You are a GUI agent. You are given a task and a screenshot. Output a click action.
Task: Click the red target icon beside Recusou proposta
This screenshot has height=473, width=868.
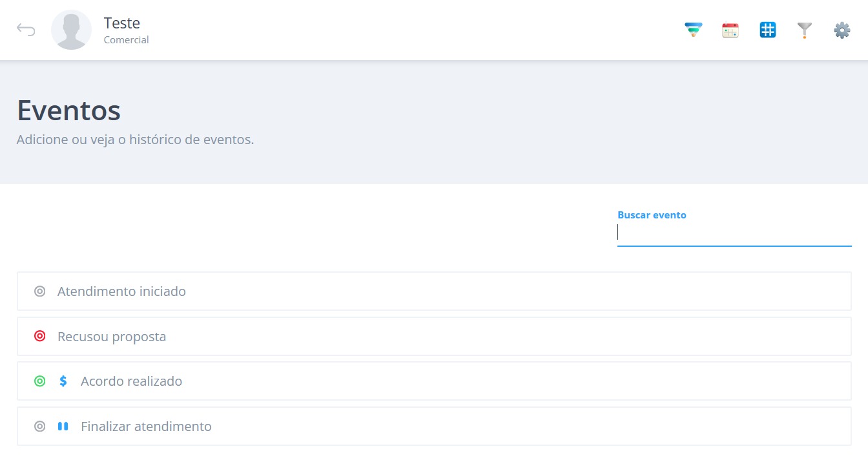pos(40,336)
